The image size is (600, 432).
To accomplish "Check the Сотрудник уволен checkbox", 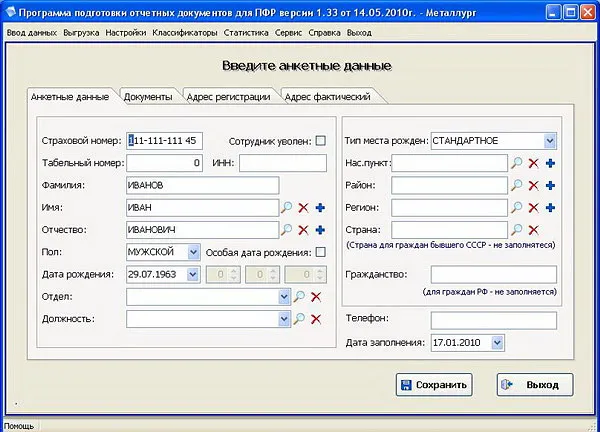I will 321,141.
